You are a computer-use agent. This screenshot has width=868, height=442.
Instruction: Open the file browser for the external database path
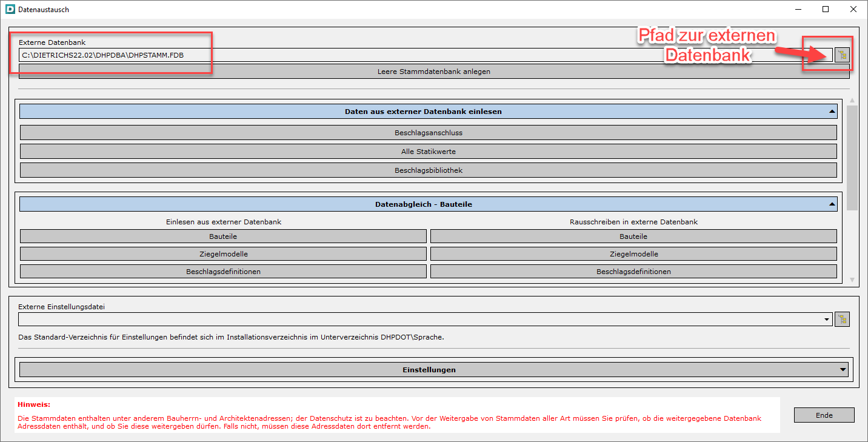[x=842, y=55]
